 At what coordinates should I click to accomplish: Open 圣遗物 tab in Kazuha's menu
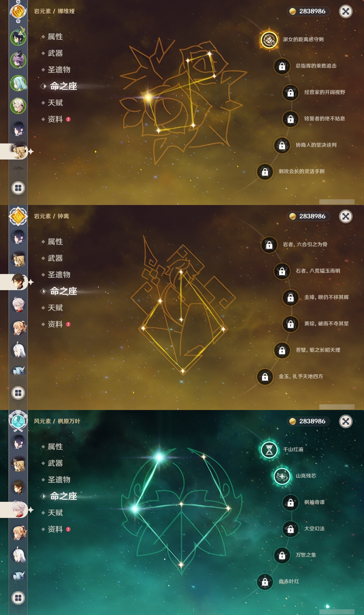[x=59, y=480]
